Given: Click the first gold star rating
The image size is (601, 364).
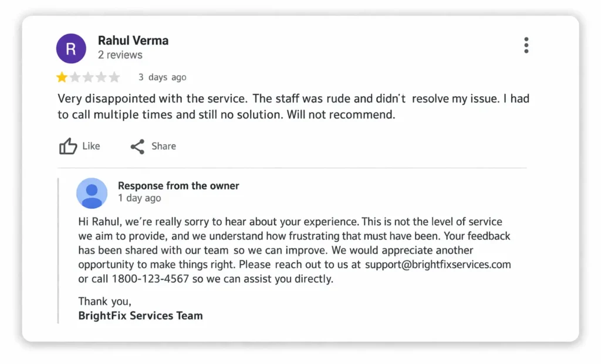Looking at the screenshot, I should (62, 77).
